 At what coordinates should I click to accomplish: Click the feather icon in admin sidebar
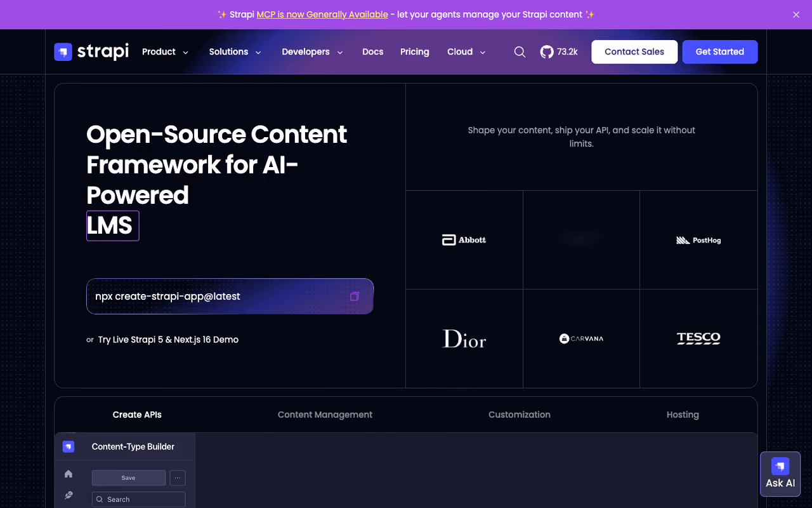[69, 495]
